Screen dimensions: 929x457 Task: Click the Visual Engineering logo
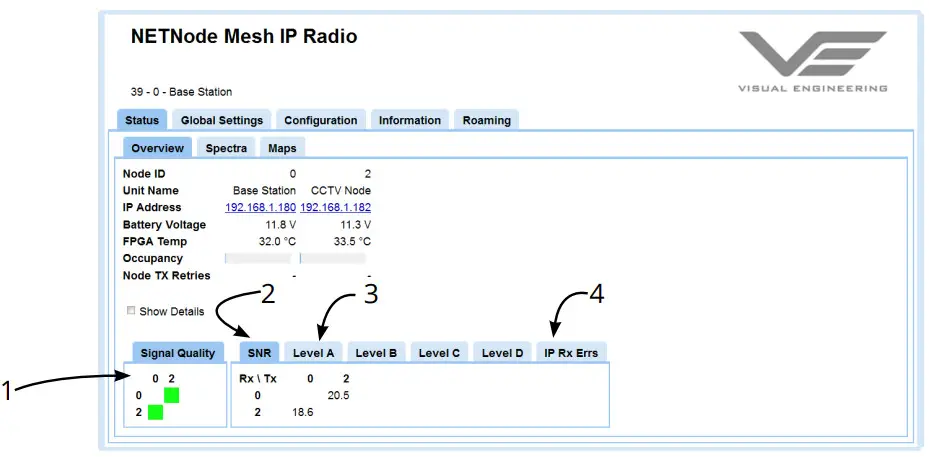pos(812,62)
